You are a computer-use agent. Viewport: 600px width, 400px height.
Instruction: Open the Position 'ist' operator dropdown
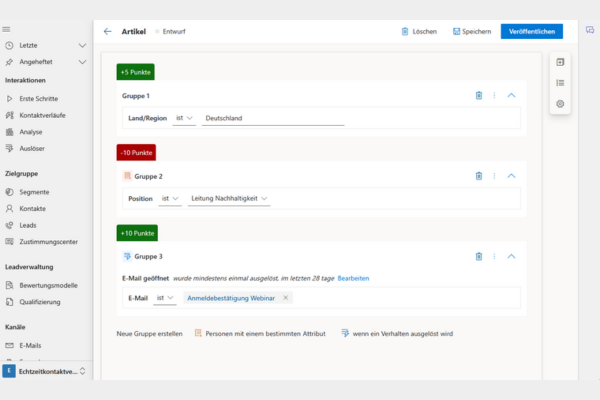click(170, 199)
